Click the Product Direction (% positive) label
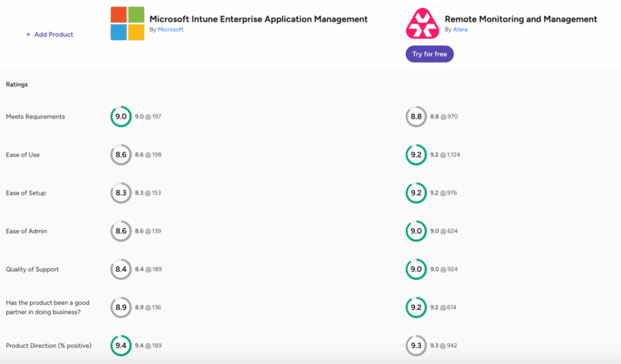This screenshot has width=621, height=364. click(x=49, y=346)
